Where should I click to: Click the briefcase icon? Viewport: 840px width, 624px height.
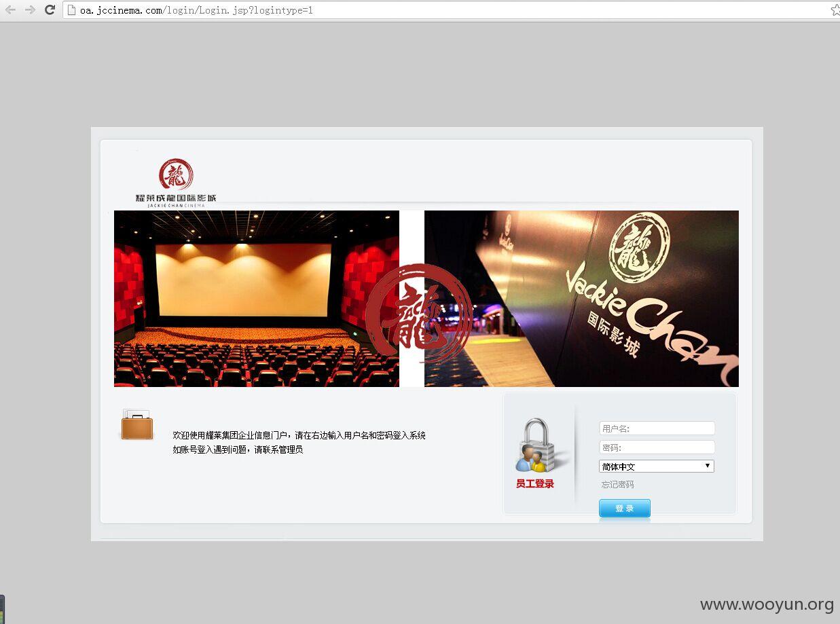click(x=136, y=424)
